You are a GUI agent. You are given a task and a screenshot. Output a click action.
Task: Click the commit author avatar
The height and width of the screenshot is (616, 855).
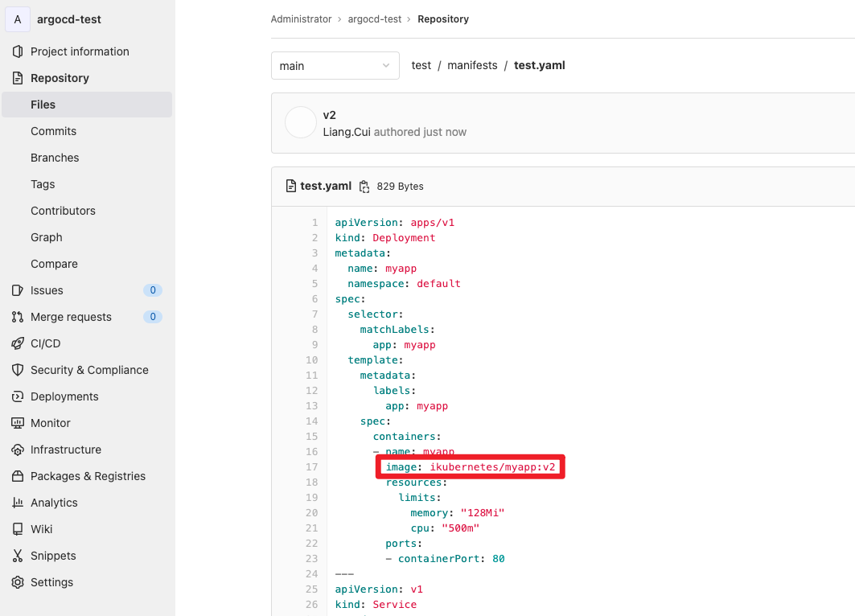coord(301,123)
